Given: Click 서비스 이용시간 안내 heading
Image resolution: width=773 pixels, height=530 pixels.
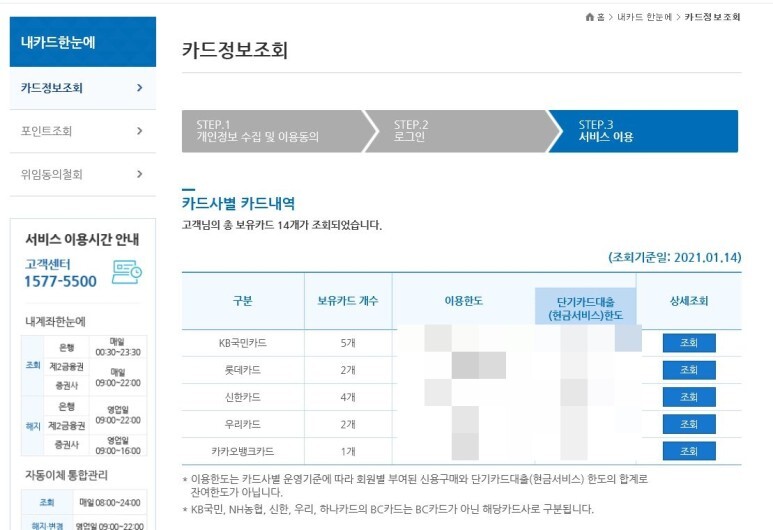Looking at the screenshot, I should (82, 240).
